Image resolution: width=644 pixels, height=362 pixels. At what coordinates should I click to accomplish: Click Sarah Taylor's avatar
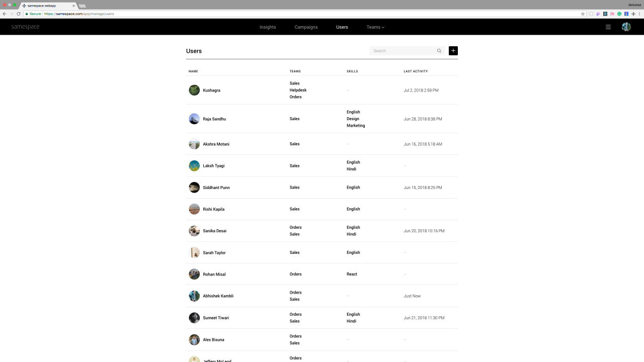coord(194,252)
